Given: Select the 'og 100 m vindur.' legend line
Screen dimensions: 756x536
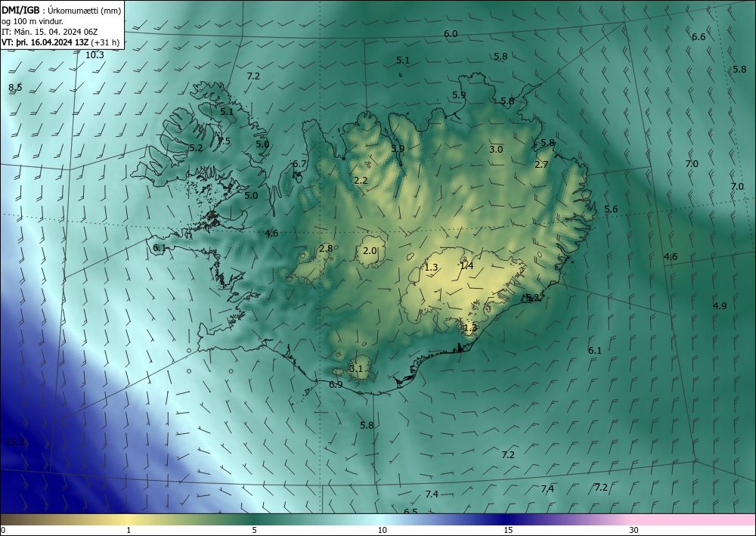Looking at the screenshot, I should pyautogui.click(x=33, y=21).
